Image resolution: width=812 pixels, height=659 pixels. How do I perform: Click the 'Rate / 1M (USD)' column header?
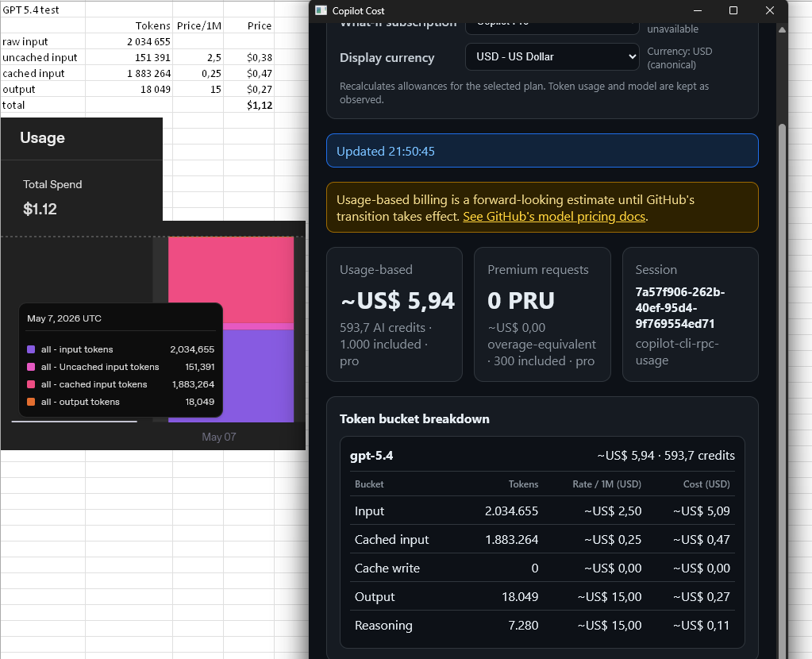606,484
